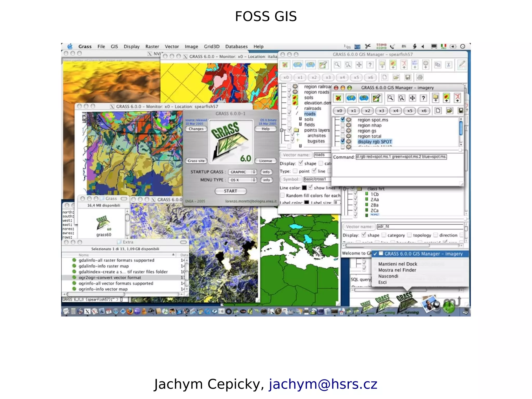Click the scissors delete layer icon in spearfish57
The height and width of the screenshot is (399, 532).
(x=449, y=64)
